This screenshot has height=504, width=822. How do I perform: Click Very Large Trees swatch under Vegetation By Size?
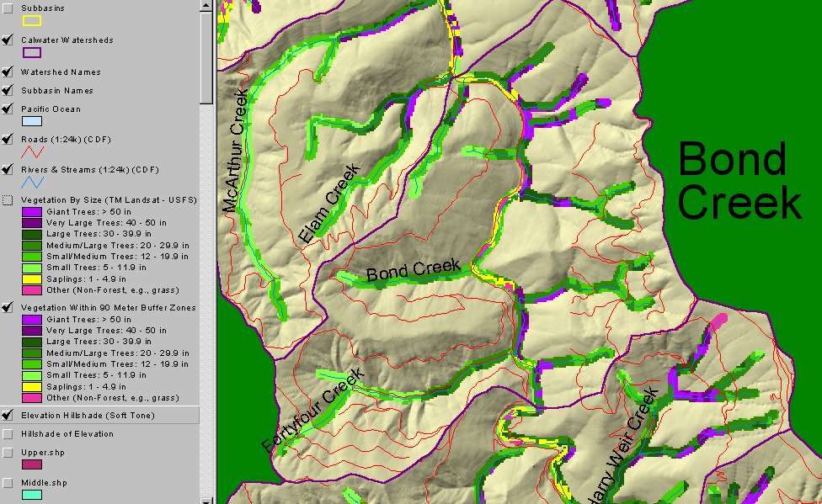pyautogui.click(x=31, y=223)
